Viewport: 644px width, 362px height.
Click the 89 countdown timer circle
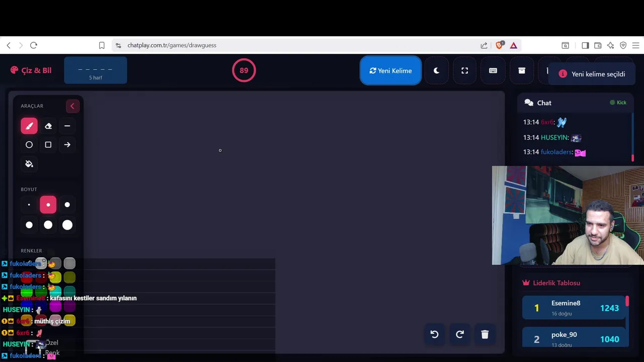point(244,70)
